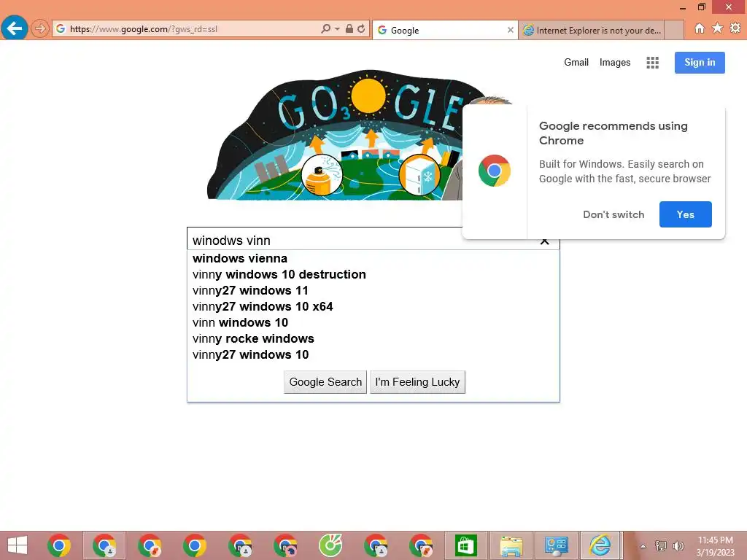Clear the search box with the X

[x=544, y=241]
